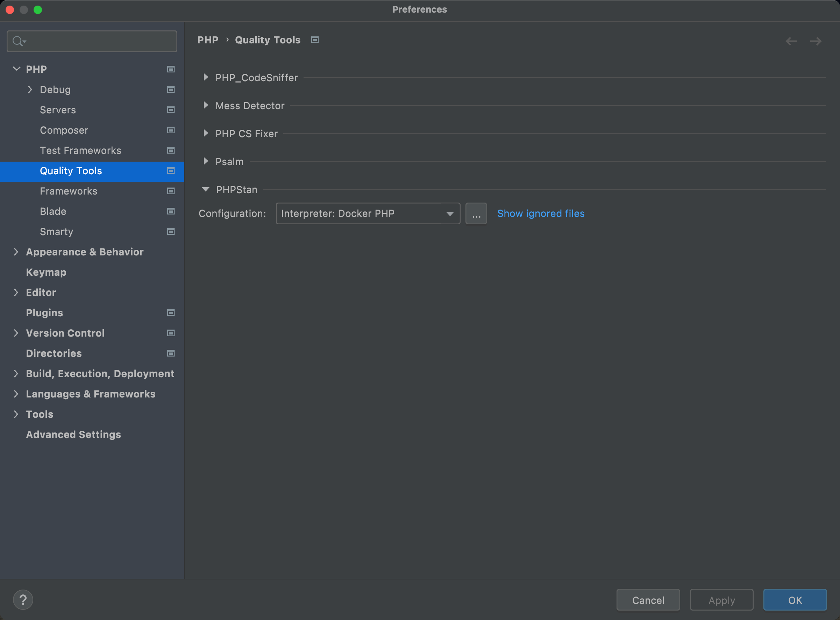Click the Show ignored files link
This screenshot has height=620, width=840.
pos(540,213)
